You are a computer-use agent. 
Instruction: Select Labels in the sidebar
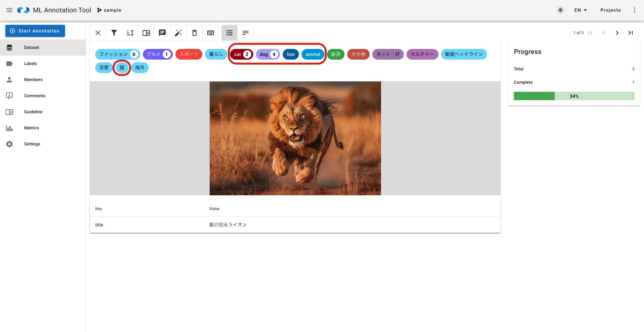tap(43, 64)
